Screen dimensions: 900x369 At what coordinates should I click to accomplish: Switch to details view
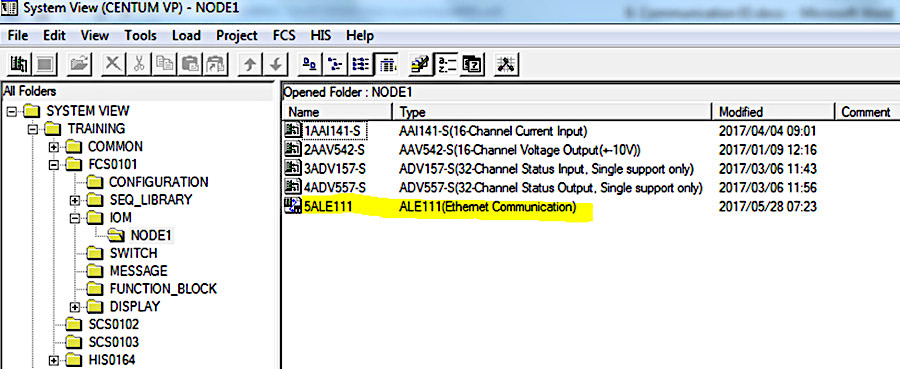[x=387, y=64]
